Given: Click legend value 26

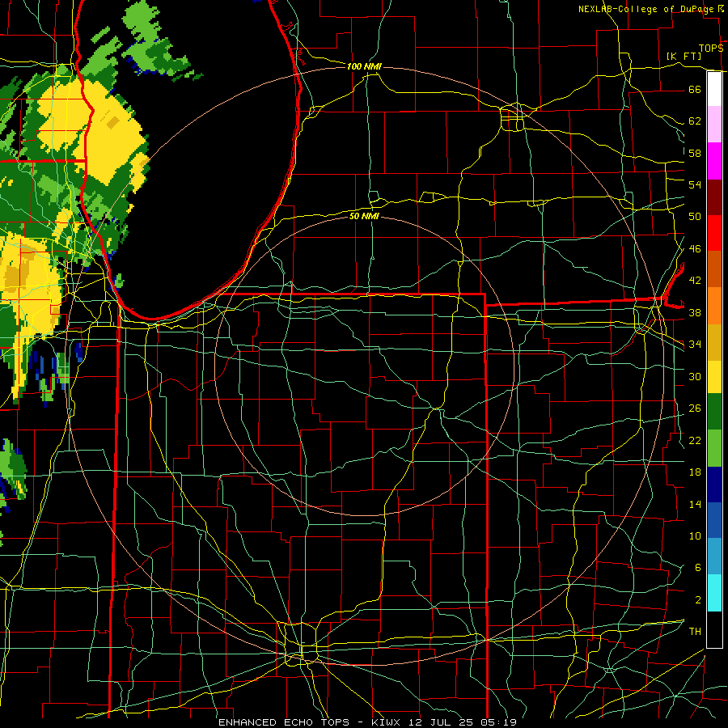Looking at the screenshot, I should coord(695,408).
